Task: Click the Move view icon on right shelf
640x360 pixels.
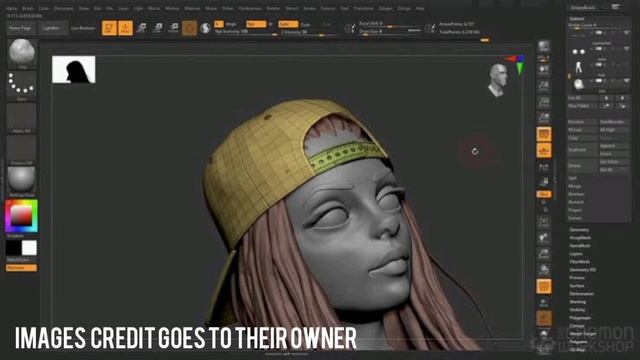Action: point(544,238)
